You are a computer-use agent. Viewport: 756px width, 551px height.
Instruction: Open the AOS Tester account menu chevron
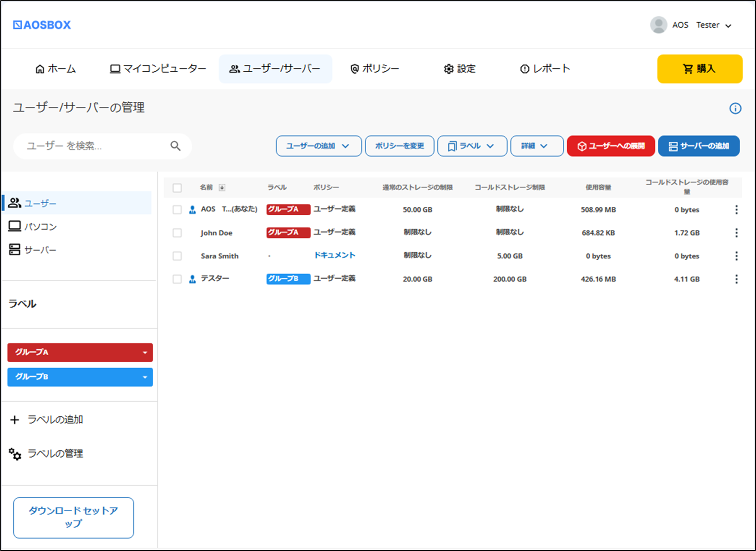pyautogui.click(x=728, y=26)
